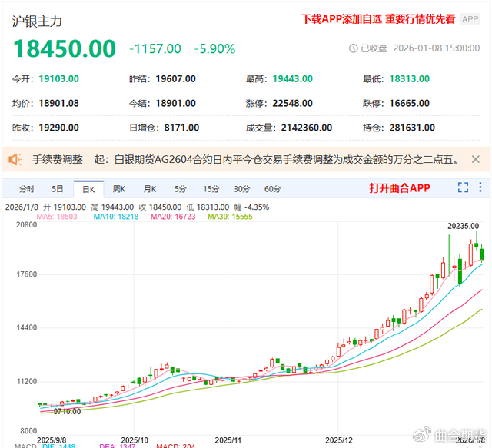Open the chart's three-dot options menu
492x448 pixels.
480,187
